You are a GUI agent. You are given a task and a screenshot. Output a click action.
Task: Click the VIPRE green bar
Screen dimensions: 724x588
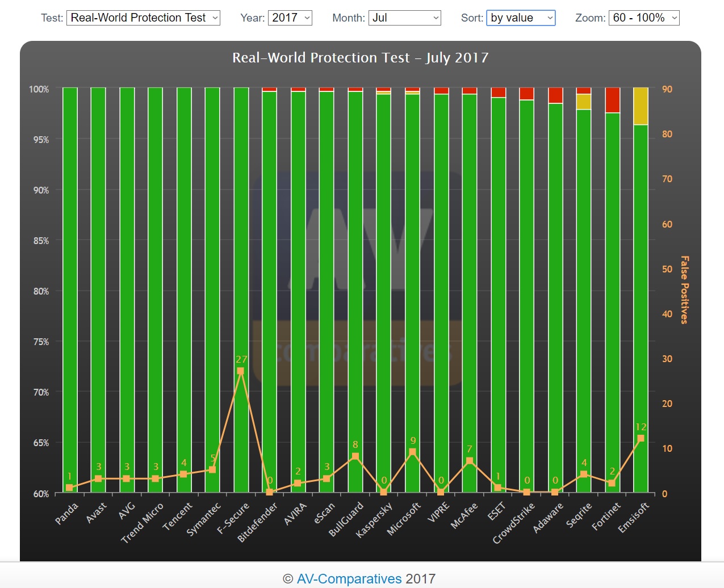(441, 293)
